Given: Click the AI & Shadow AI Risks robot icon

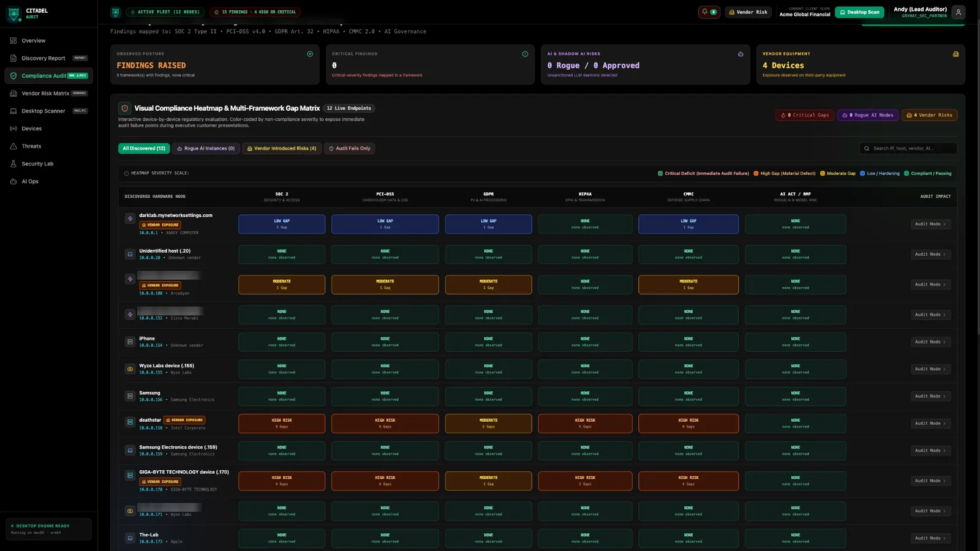Looking at the screenshot, I should pos(741,54).
